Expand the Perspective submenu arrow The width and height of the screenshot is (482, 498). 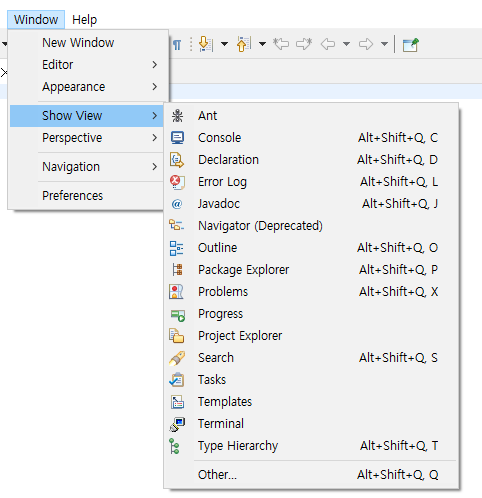154,138
